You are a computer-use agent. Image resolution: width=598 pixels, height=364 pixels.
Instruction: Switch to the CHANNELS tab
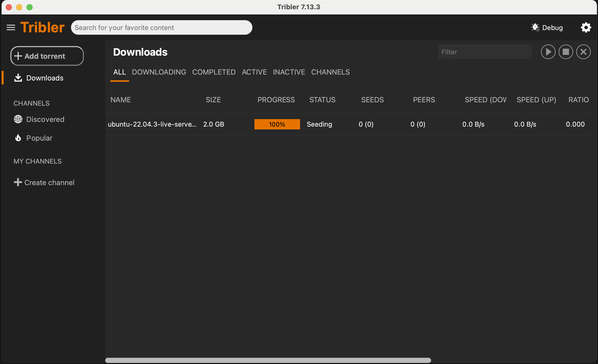(x=330, y=72)
